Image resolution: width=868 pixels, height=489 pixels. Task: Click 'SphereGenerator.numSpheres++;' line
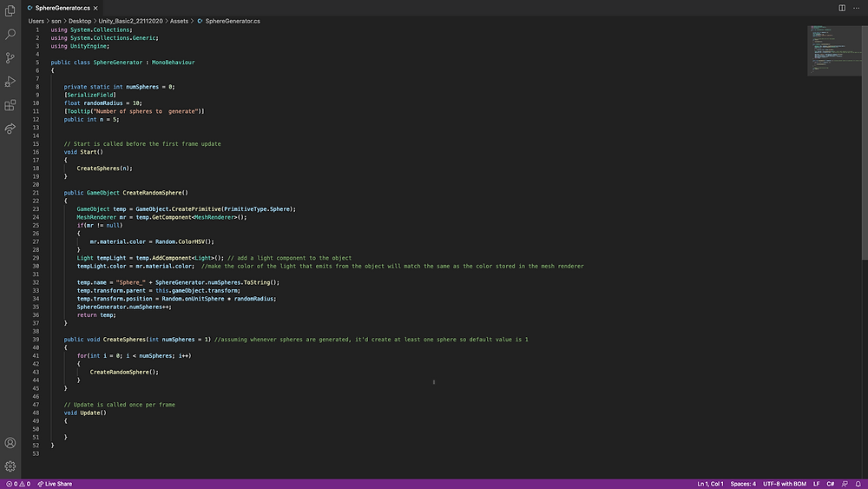click(124, 307)
